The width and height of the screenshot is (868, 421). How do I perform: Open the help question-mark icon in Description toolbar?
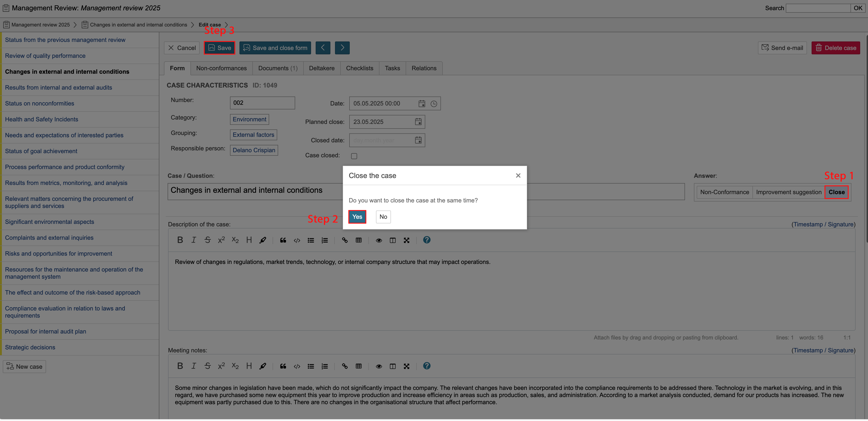click(x=427, y=240)
